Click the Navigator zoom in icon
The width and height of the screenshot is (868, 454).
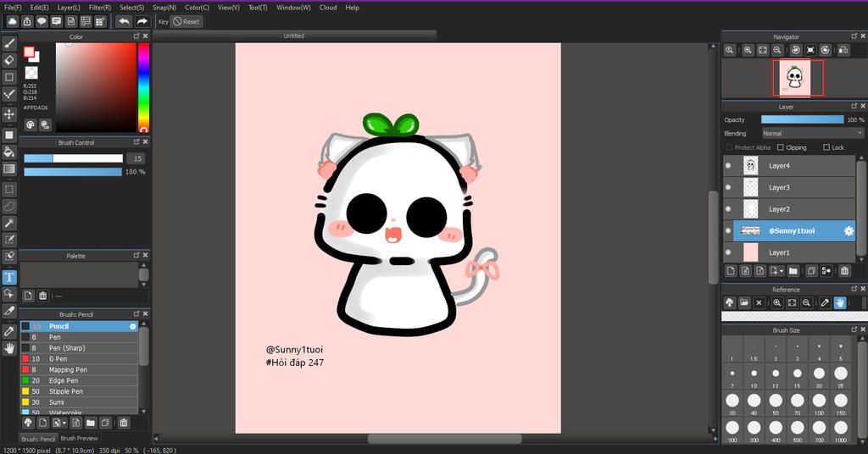(748, 50)
